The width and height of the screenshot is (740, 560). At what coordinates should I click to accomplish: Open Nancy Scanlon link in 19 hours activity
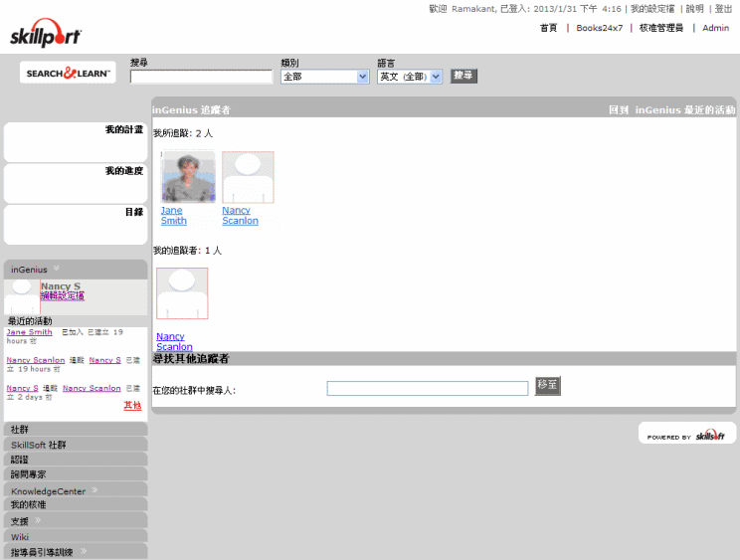pyautogui.click(x=36, y=360)
